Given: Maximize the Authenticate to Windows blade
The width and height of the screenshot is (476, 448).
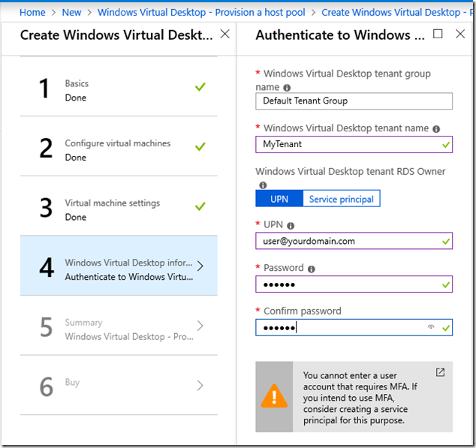Looking at the screenshot, I should pos(438,34).
